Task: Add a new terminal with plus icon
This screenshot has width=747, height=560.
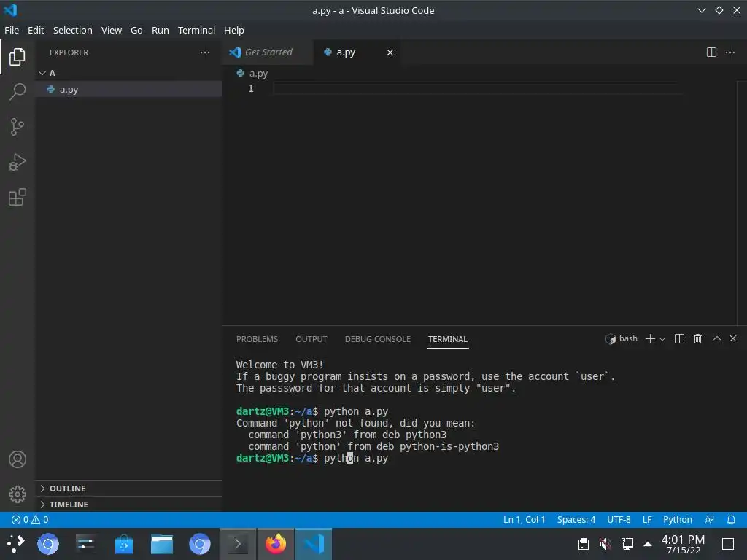Action: point(650,338)
